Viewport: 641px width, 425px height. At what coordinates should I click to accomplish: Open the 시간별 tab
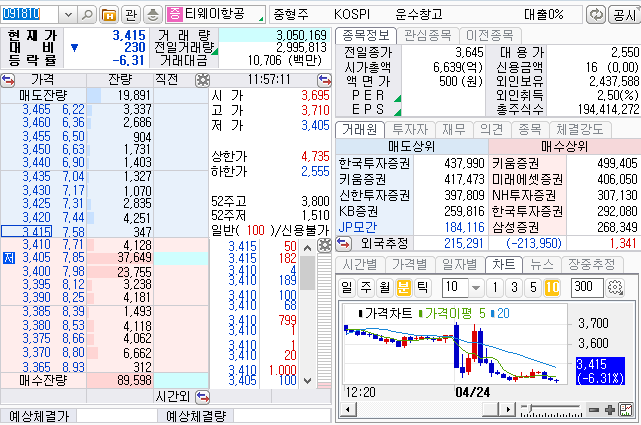(x=360, y=265)
